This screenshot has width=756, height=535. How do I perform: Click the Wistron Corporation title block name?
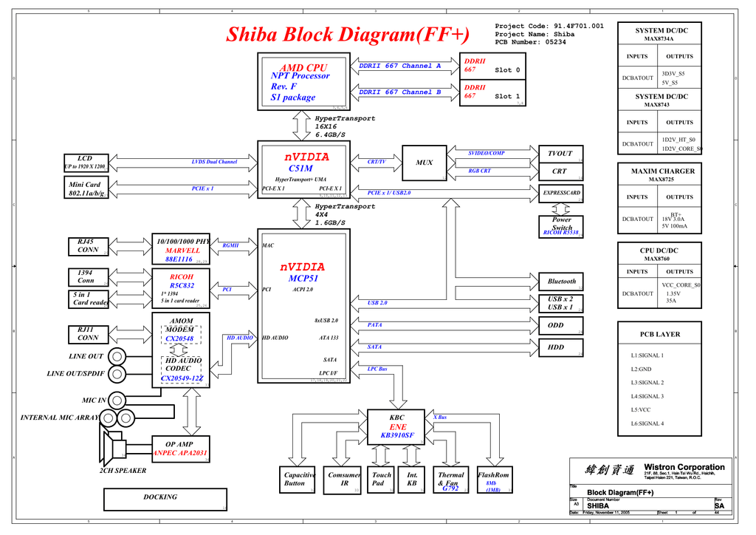(684, 468)
